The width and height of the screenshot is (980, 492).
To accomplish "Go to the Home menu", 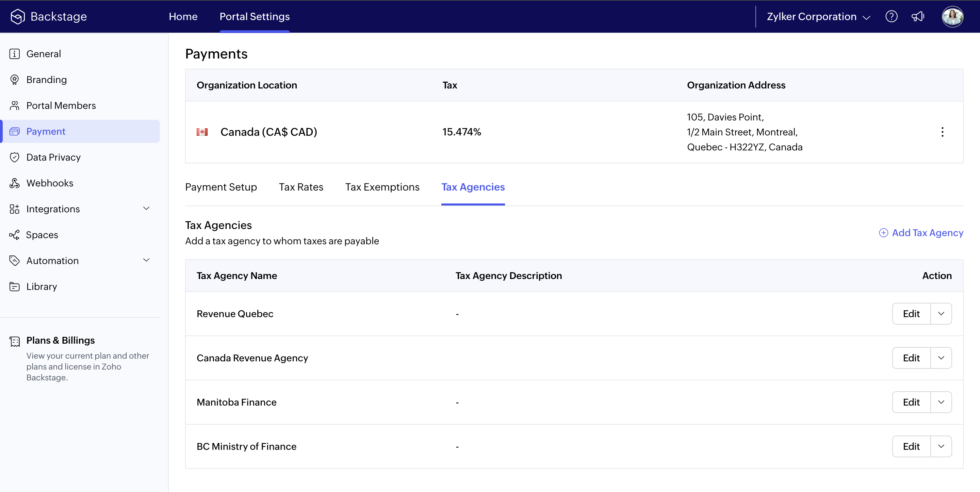I will (183, 16).
